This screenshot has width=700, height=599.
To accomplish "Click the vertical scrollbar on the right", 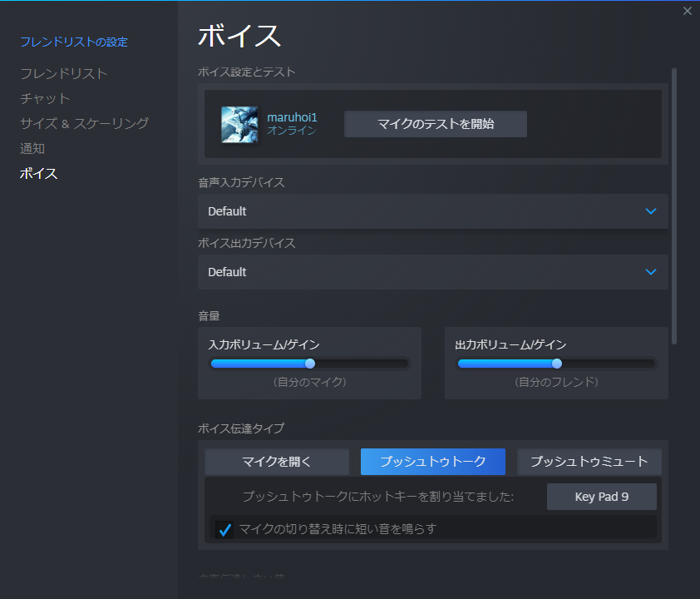I will pyautogui.click(x=674, y=208).
